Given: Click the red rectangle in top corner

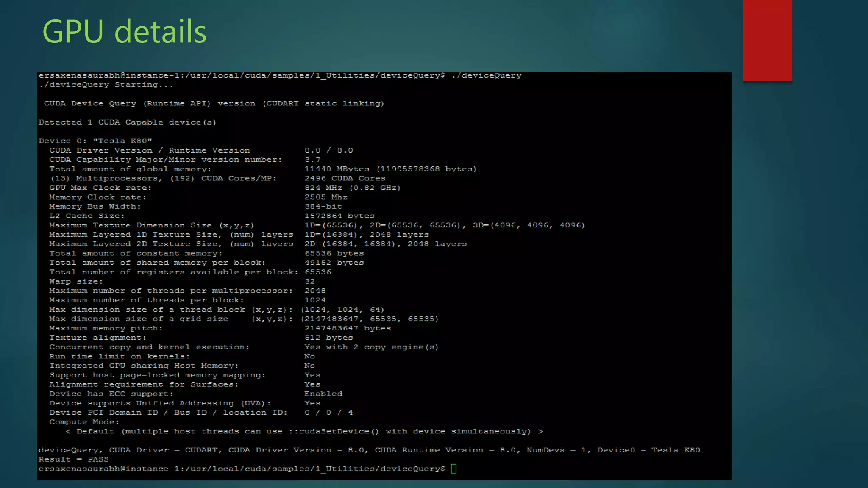Looking at the screenshot, I should 767,40.
